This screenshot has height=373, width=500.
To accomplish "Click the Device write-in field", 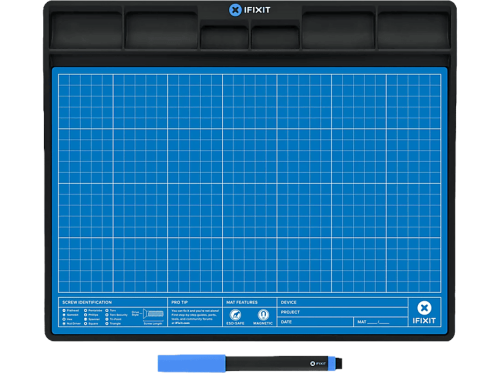I will [342, 302].
